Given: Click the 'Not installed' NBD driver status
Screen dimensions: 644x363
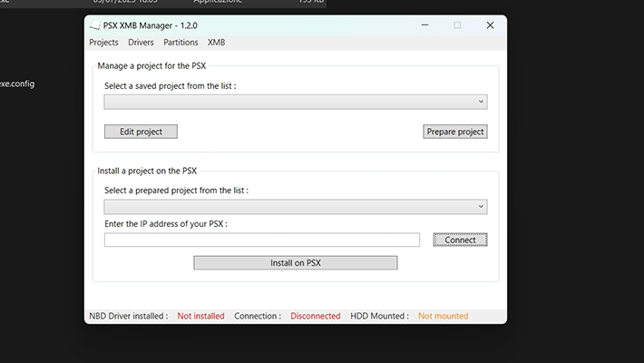Looking at the screenshot, I should point(200,316).
